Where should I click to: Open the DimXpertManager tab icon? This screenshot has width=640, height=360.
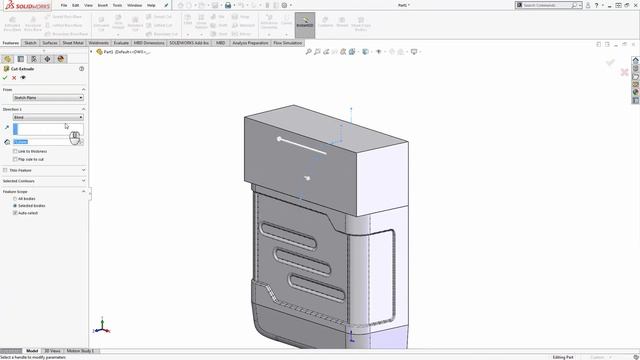click(47, 59)
